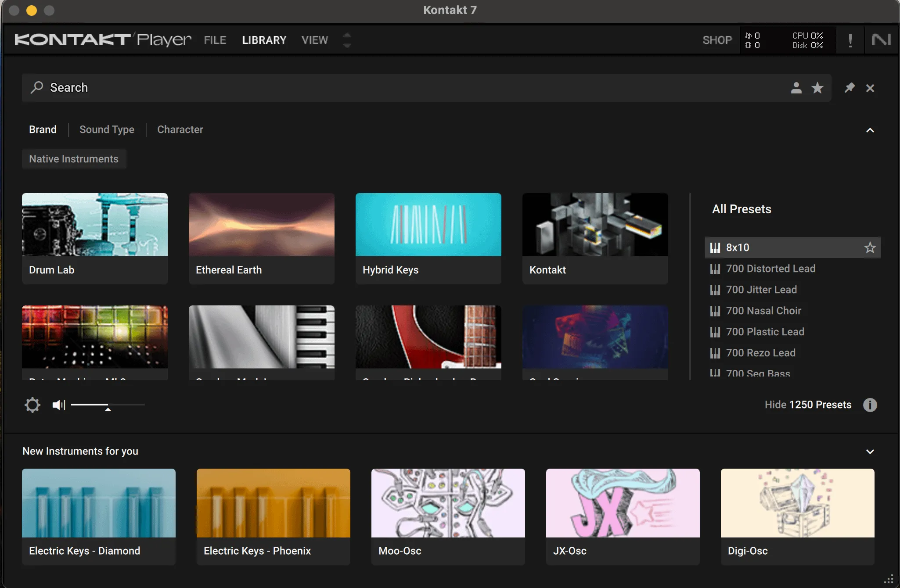Viewport: 900px width, 588px height.
Task: Click the info icon next to preset count
Action: tap(870, 405)
